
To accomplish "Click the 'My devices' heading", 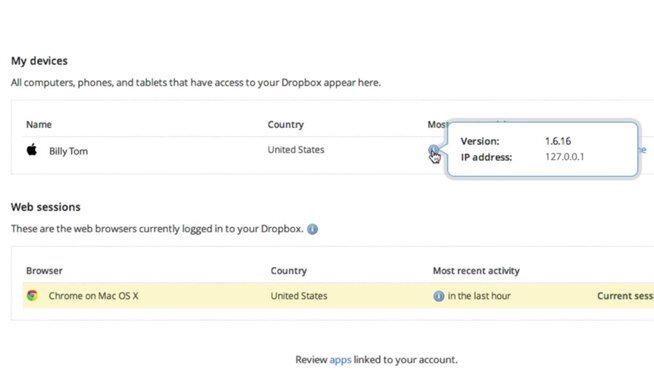I will pyautogui.click(x=39, y=61).
